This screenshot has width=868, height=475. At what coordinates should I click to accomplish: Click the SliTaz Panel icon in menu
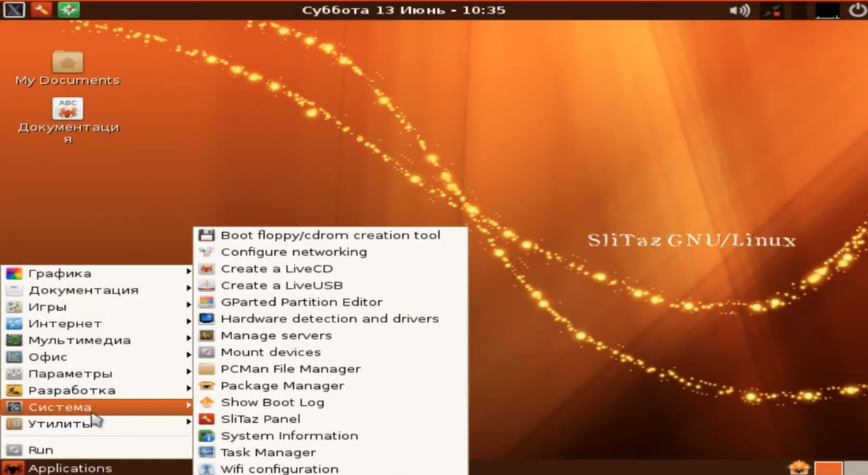(207, 419)
